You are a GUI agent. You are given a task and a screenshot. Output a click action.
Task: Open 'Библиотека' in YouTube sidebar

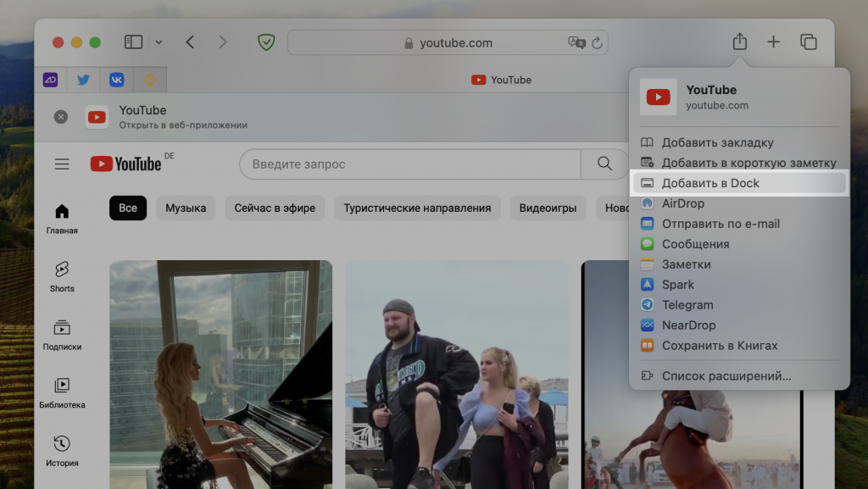coord(62,393)
